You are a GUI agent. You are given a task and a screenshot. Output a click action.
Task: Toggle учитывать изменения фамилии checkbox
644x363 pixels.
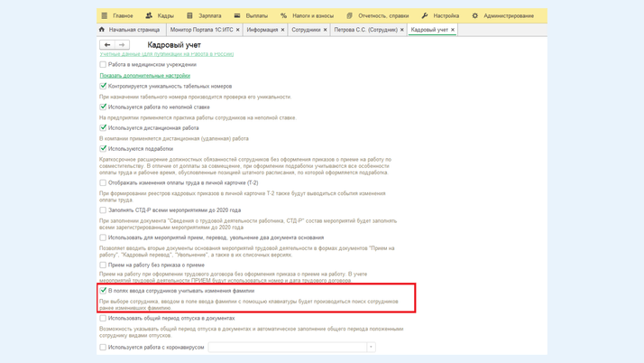click(x=103, y=291)
